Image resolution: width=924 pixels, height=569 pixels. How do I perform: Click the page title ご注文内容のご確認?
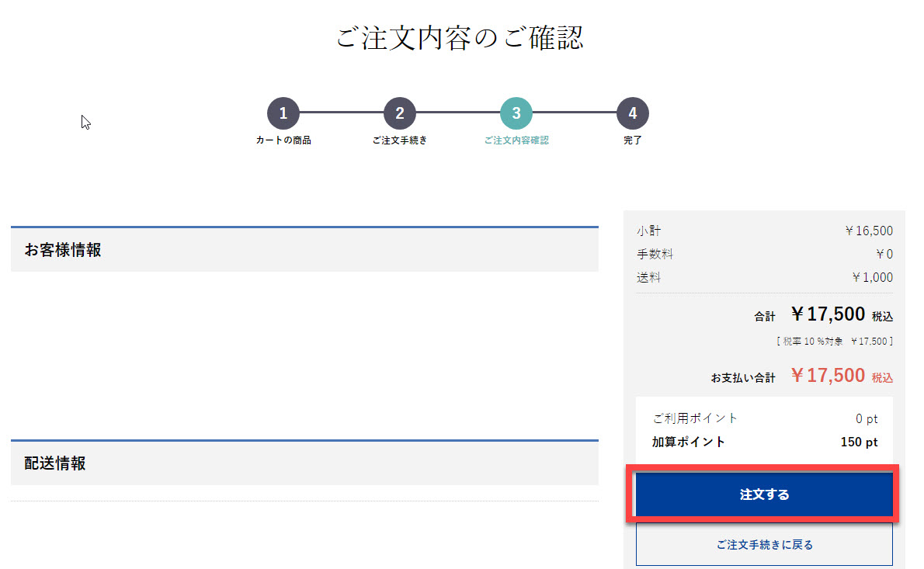(x=460, y=38)
